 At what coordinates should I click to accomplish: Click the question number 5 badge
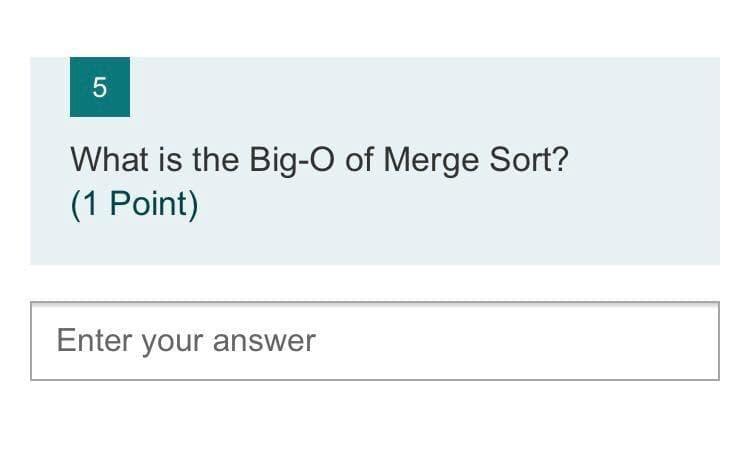[99, 87]
